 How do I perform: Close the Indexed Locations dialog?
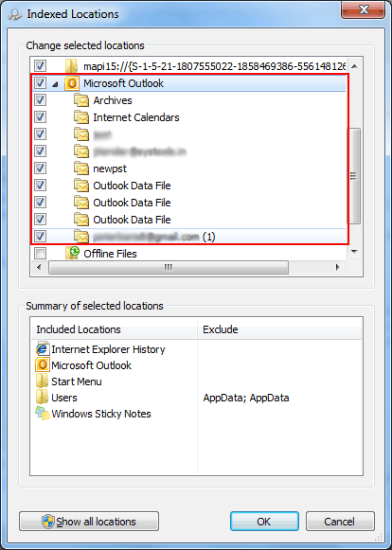[x=363, y=9]
